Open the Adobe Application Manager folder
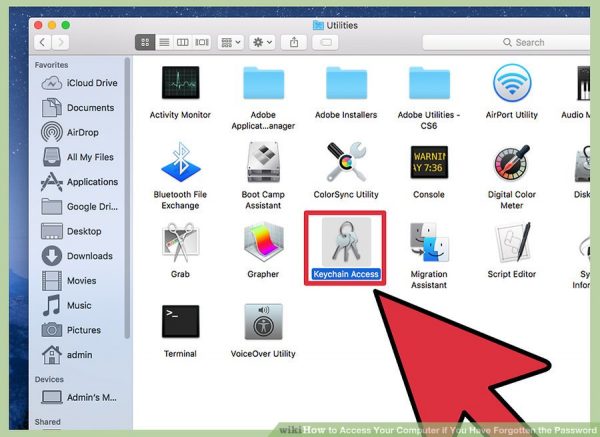The height and width of the screenshot is (437, 600). point(263,83)
